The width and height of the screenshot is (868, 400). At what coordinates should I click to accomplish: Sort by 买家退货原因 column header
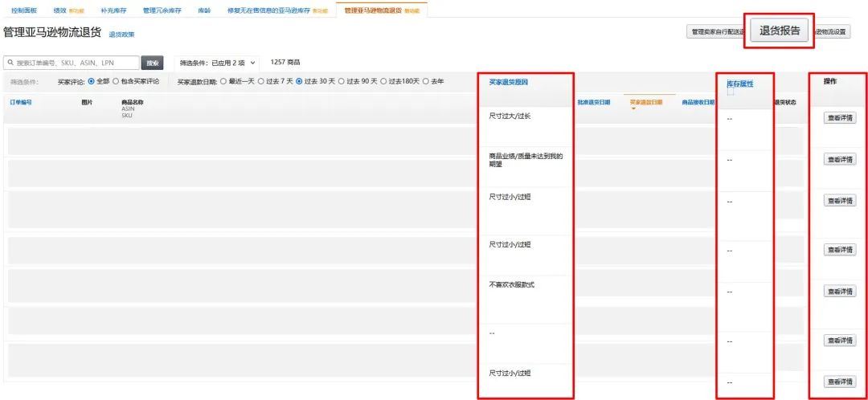(x=508, y=82)
